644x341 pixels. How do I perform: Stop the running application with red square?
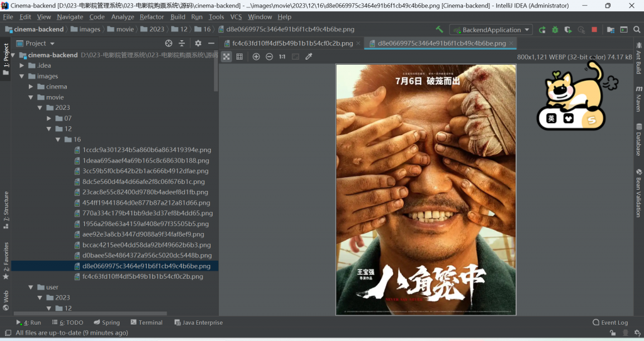coord(594,30)
